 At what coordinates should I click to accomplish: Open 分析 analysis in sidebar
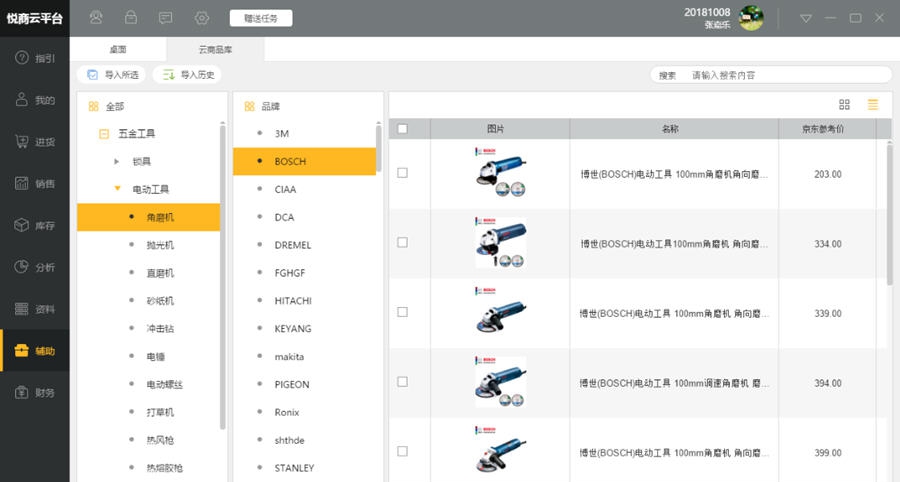pos(34,267)
